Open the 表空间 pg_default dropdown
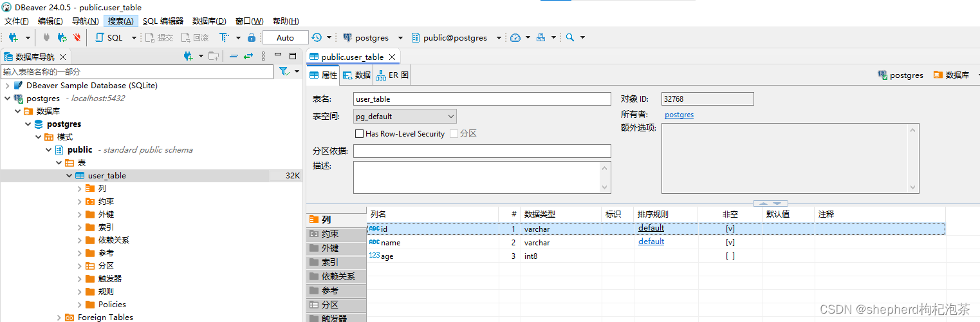The height and width of the screenshot is (322, 980). (x=405, y=117)
